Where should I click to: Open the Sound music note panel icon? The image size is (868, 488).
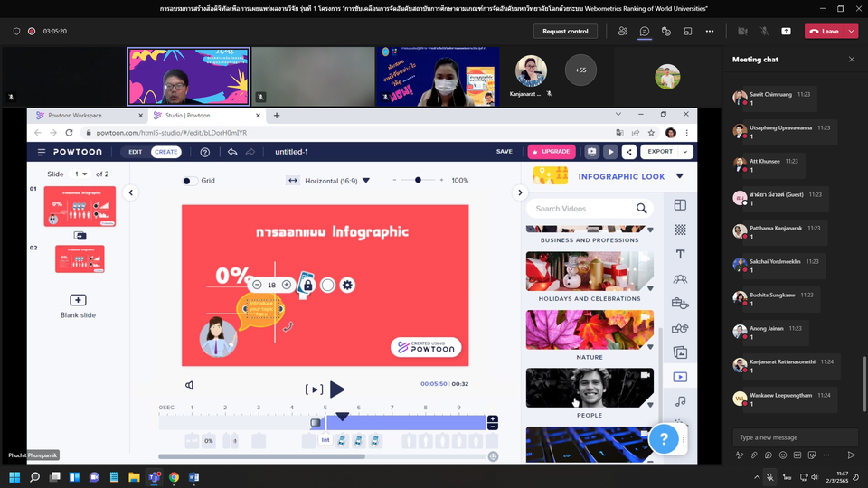click(680, 401)
